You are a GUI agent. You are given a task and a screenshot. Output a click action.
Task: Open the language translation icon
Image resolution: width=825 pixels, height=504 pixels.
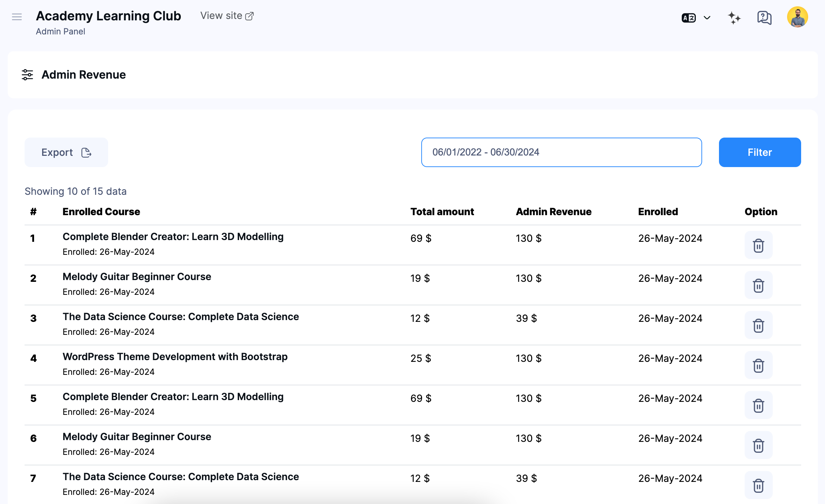pyautogui.click(x=688, y=18)
